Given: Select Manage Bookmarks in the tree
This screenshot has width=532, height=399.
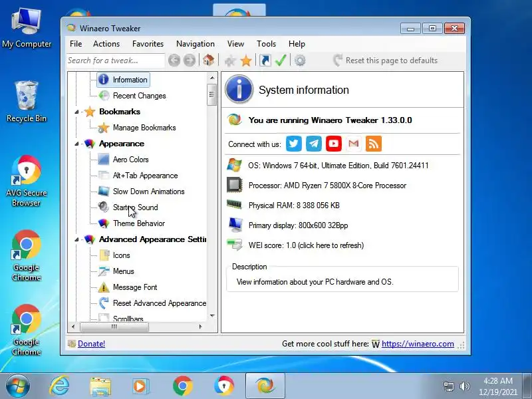Looking at the screenshot, I should (144, 128).
